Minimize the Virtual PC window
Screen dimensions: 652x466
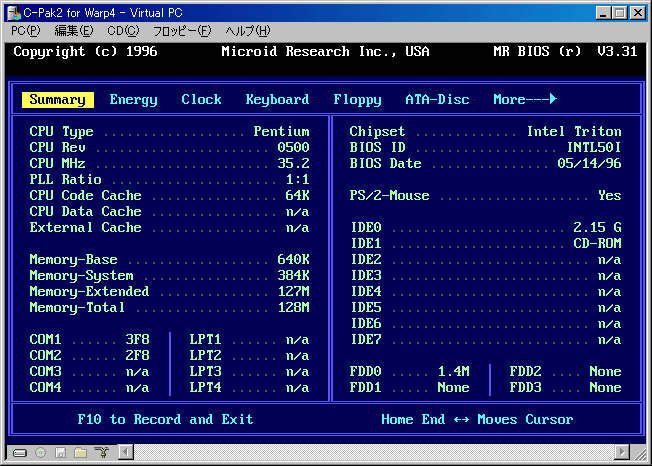pos(603,13)
